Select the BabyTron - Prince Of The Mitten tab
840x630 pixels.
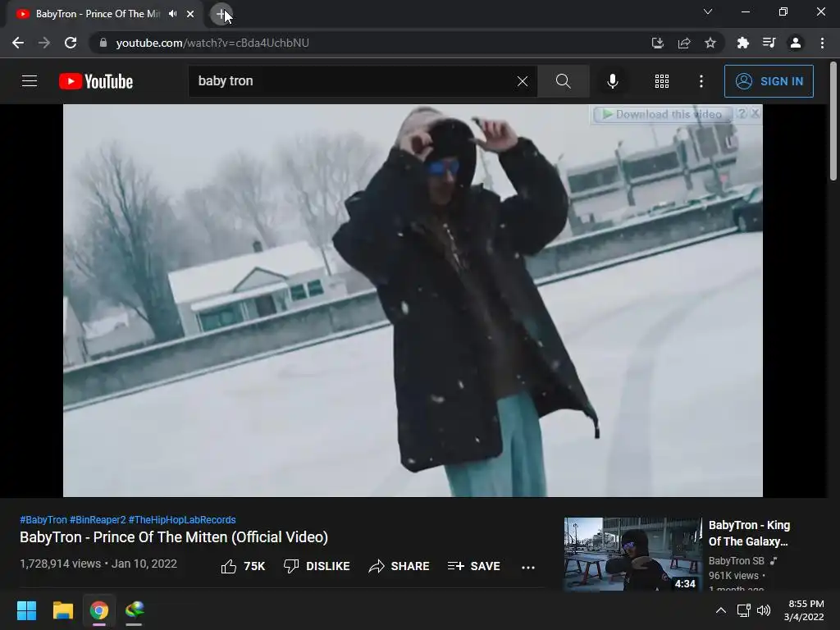point(98,14)
